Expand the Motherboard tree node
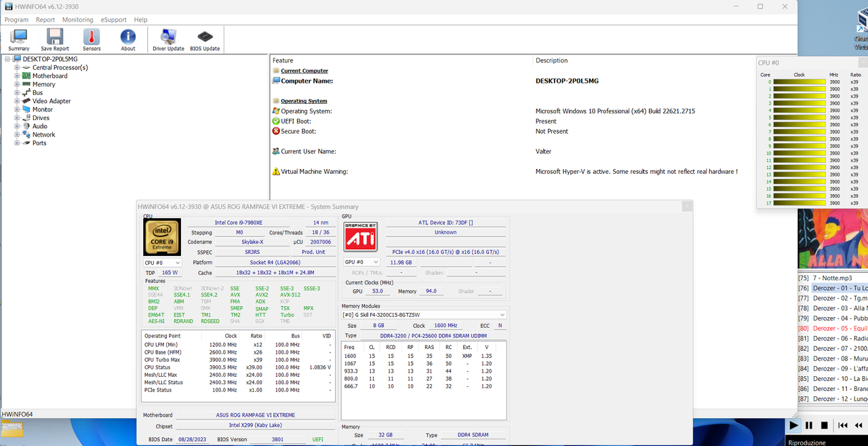Viewport: 868px width, 446px height. [17, 76]
